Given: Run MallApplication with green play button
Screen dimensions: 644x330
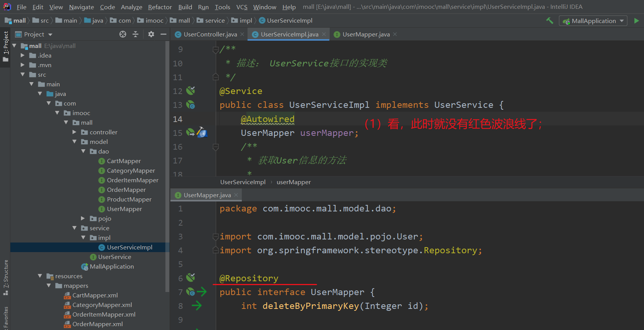Looking at the screenshot, I should pyautogui.click(x=636, y=21).
